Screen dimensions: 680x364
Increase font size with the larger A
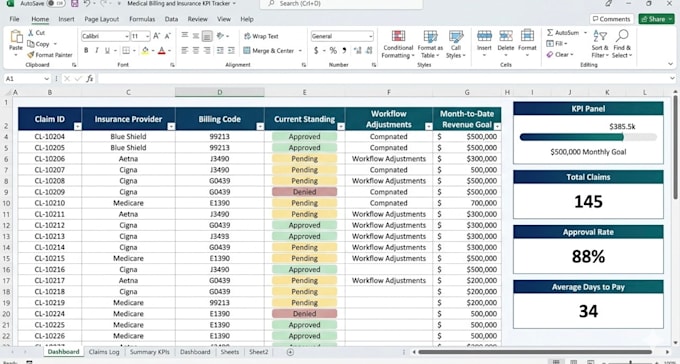pyautogui.click(x=157, y=36)
